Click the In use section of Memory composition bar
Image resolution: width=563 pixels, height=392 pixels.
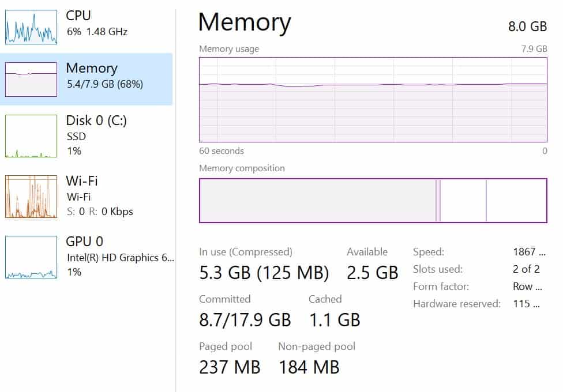318,200
